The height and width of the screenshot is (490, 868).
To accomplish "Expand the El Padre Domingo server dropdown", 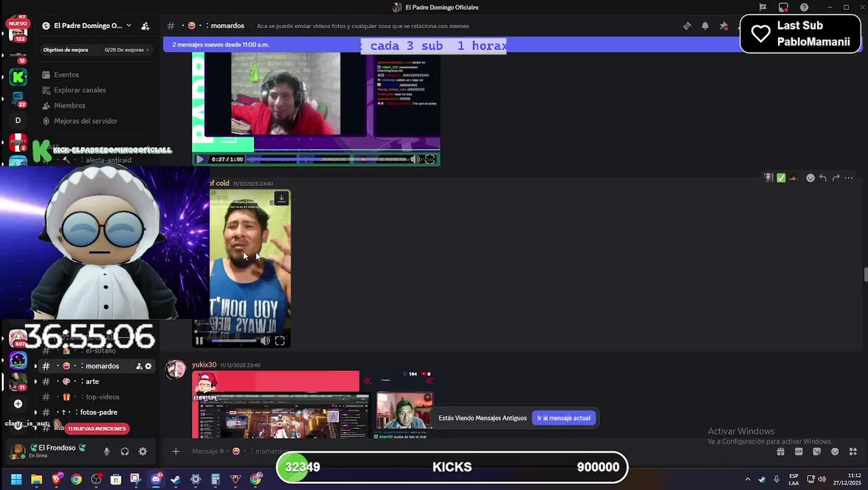I will coord(129,26).
